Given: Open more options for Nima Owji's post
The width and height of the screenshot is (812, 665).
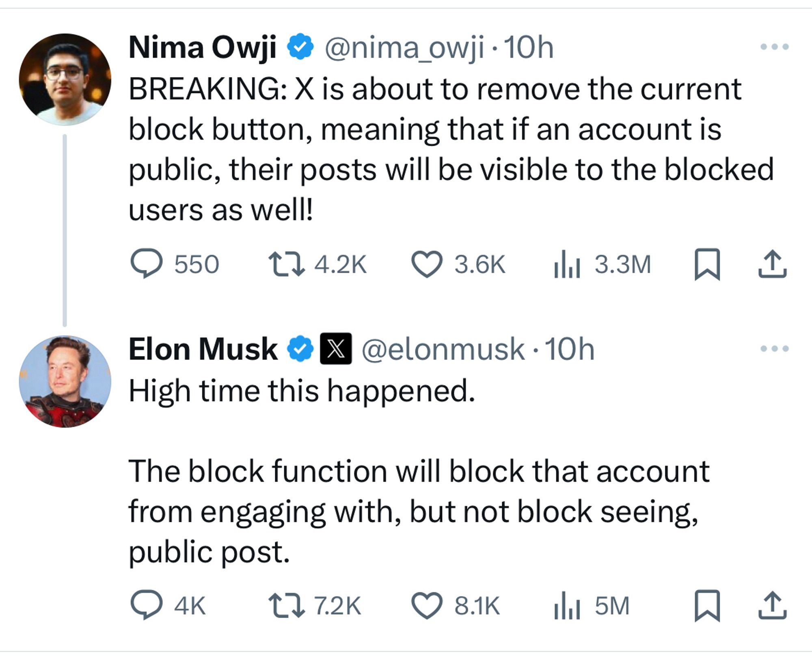Looking at the screenshot, I should click(774, 47).
